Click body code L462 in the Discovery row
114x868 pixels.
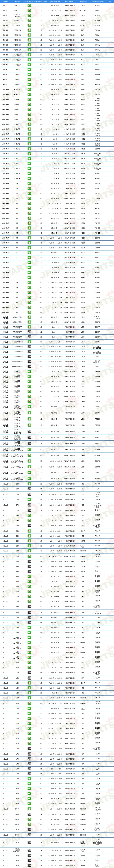click(83, 322)
